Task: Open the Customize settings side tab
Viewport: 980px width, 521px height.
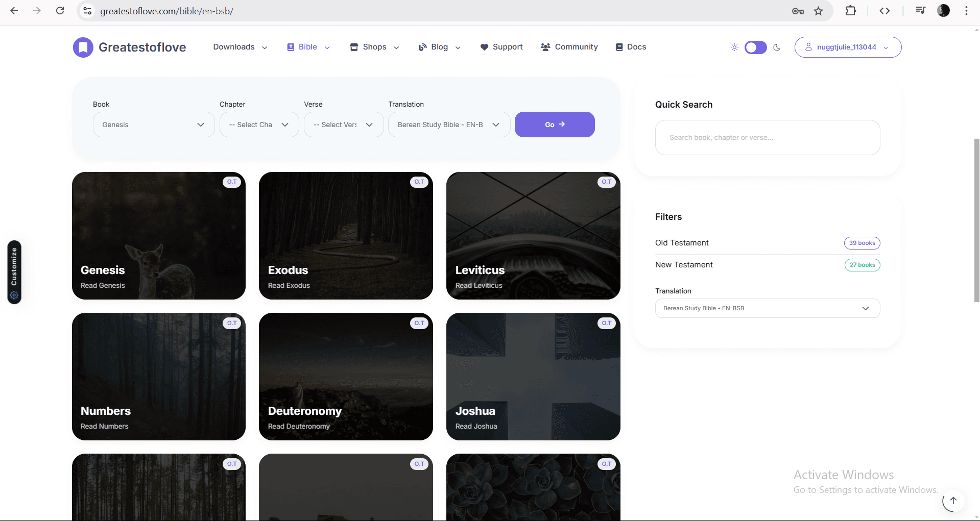Action: tap(14, 272)
